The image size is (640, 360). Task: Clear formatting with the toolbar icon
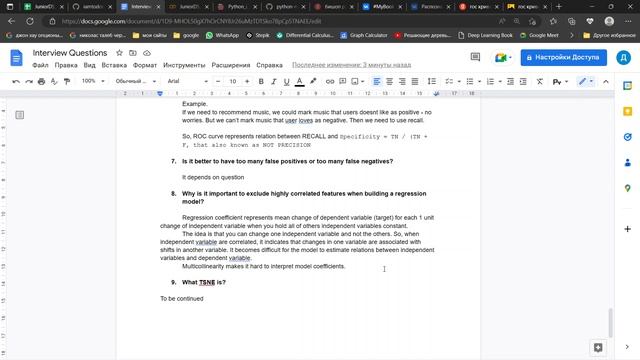[540, 82]
